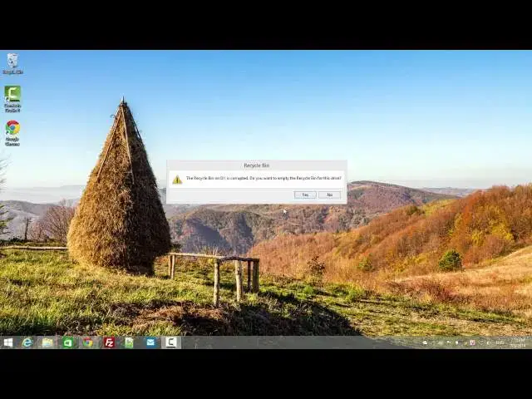Image resolution: width=532 pixels, height=399 pixels.
Task: Open the taskbar clock and date
Action: [518, 342]
